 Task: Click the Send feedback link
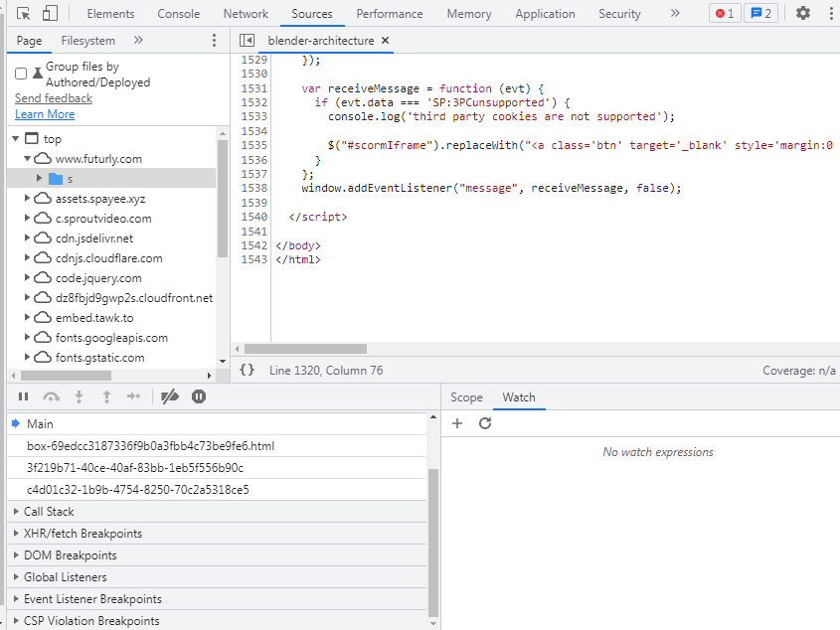point(54,98)
